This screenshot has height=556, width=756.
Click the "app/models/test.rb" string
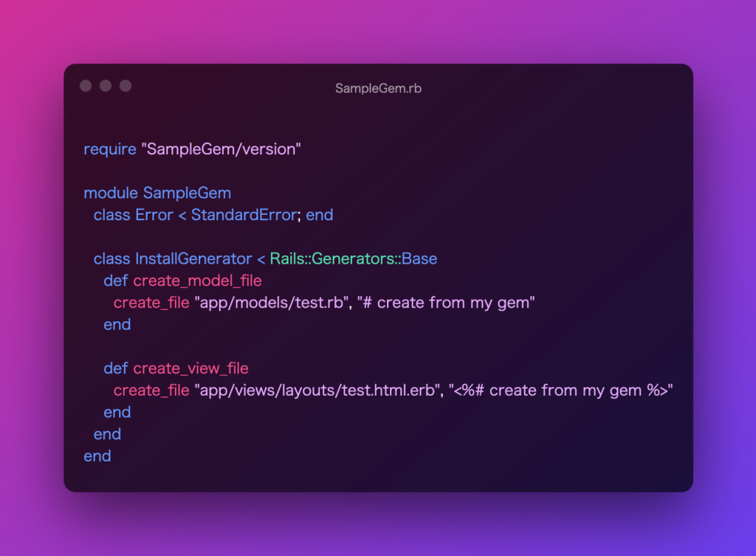coord(273,303)
